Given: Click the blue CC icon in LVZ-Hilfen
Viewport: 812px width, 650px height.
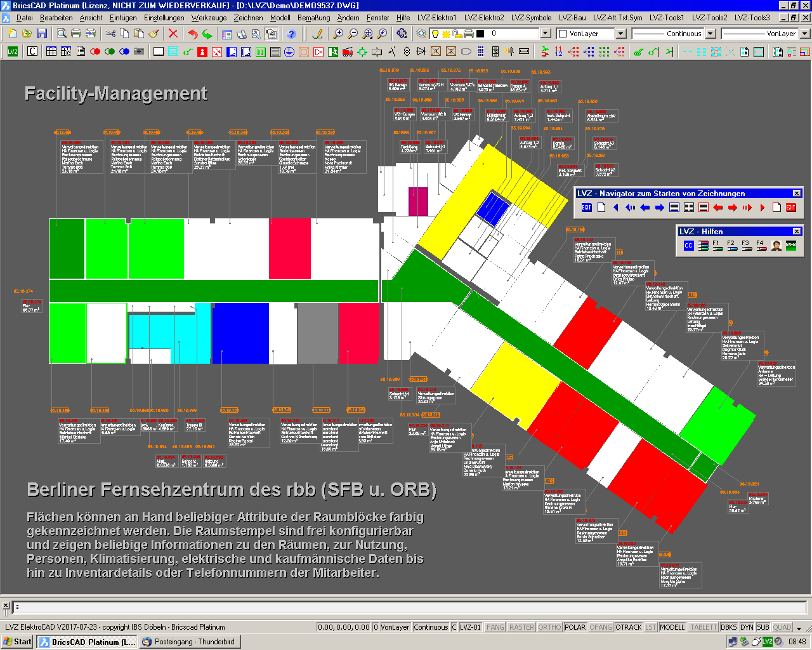Looking at the screenshot, I should pos(689,246).
